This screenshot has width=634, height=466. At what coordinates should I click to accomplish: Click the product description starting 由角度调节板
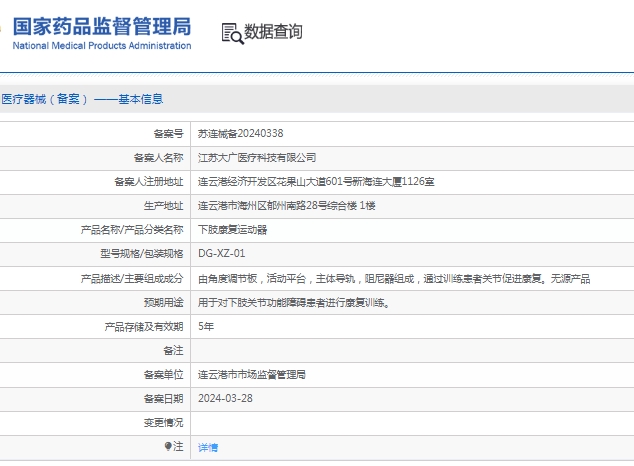394,278
